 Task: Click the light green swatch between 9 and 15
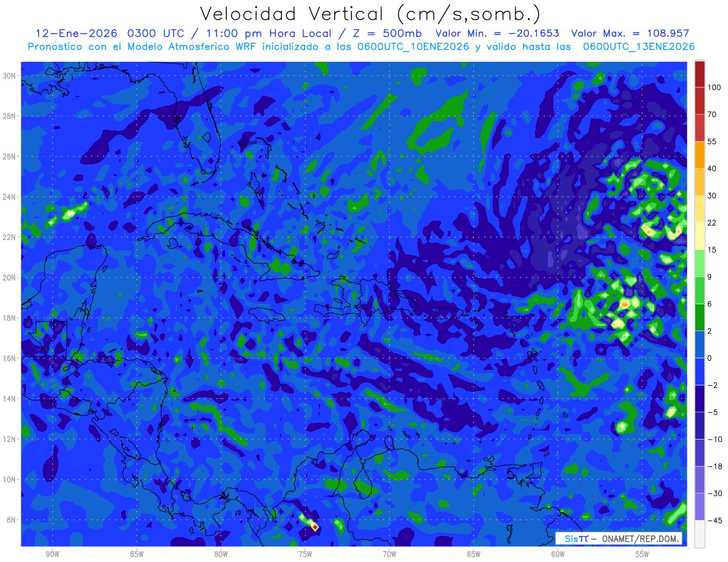699,263
